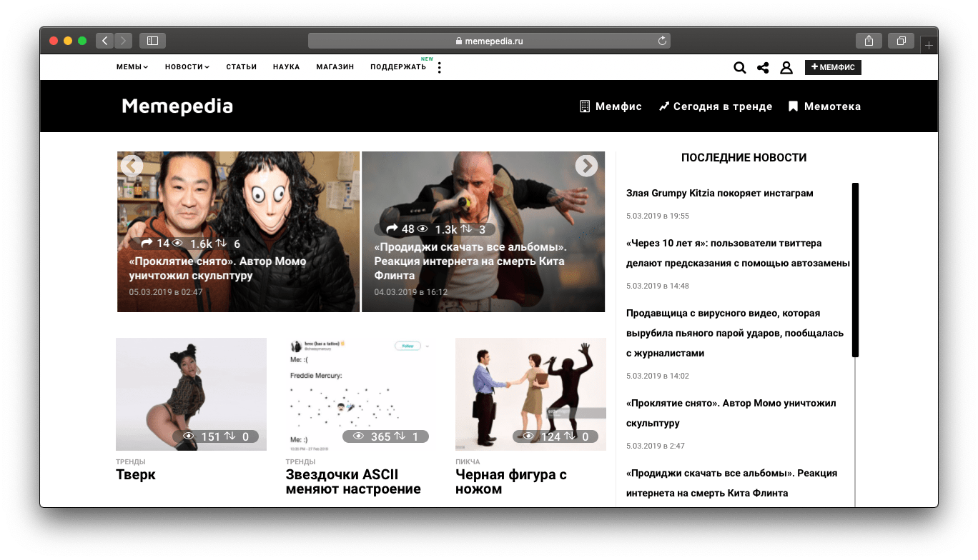Click the Мемфис building icon in header
This screenshot has height=560, width=978.
(584, 106)
